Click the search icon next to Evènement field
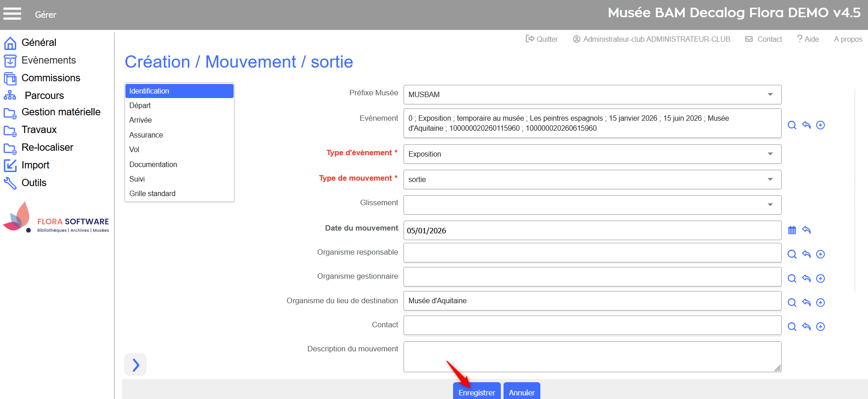Viewport: 868px width, 399px height. (792, 125)
